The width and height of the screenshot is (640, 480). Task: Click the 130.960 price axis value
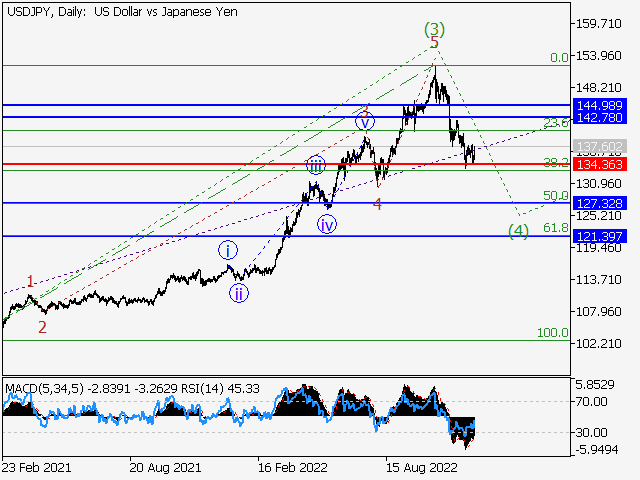[x=598, y=184]
